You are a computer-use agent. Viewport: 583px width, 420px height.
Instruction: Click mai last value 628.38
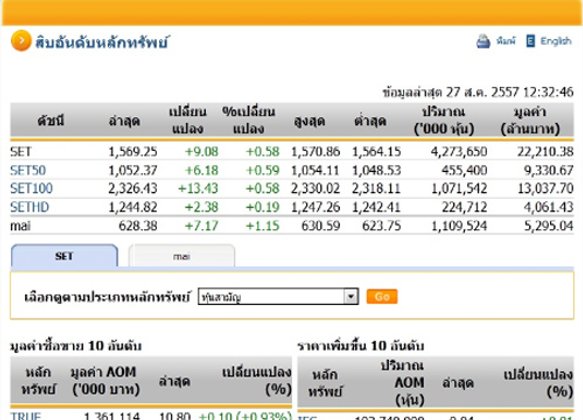coord(138,226)
